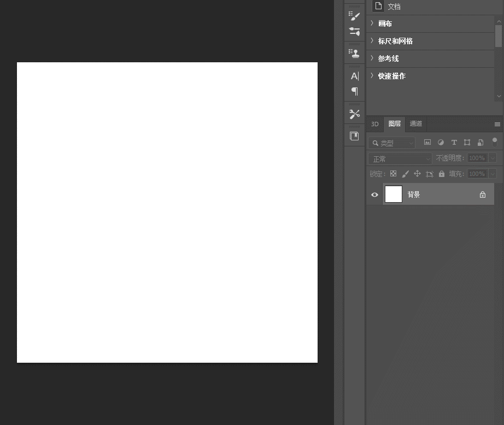Open the 正常 blend mode dropdown
Screen dimensions: 504x425
[x=400, y=159]
